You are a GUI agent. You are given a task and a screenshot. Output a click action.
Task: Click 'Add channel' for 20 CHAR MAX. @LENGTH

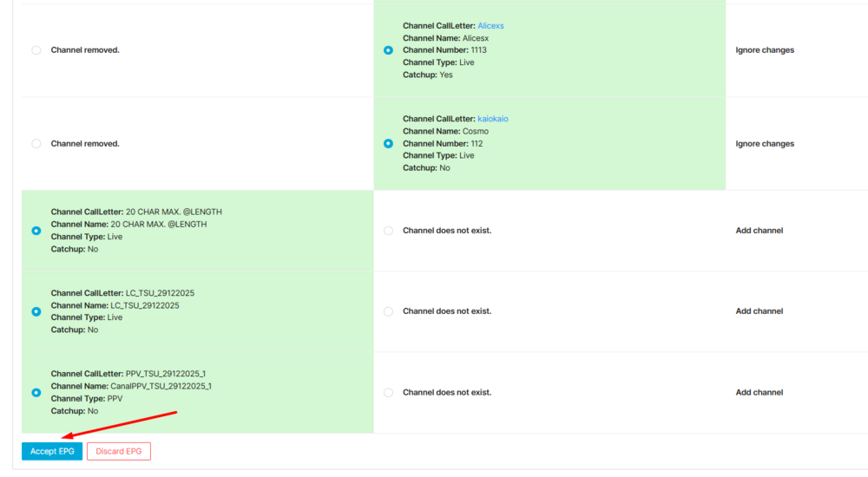click(x=759, y=231)
